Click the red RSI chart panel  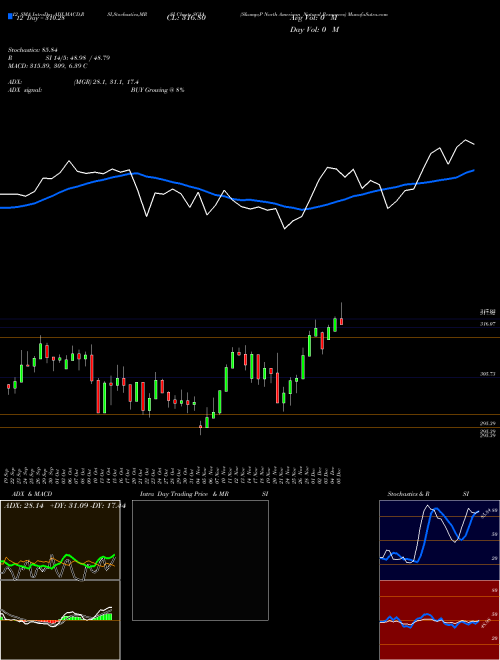pos(439,620)
